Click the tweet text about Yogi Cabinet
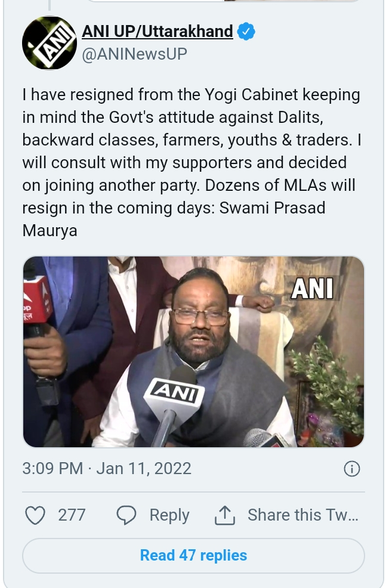 point(192,162)
